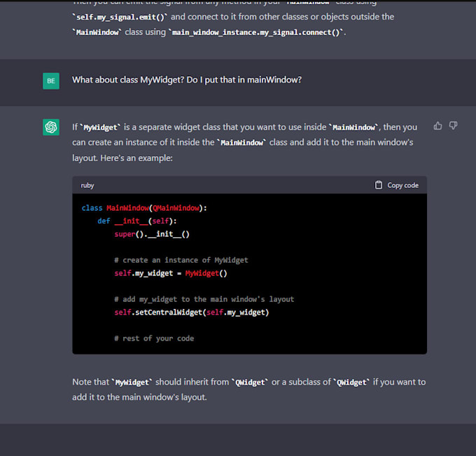Click the class MainWindow(QMainWindow) code line
This screenshot has height=456, width=476.
[x=144, y=208]
